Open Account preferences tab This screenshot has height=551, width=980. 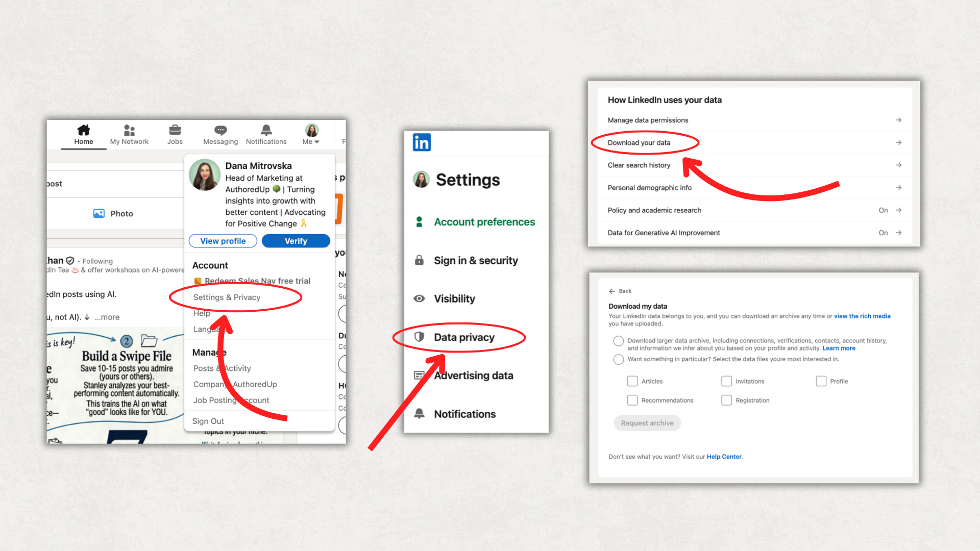484,222
